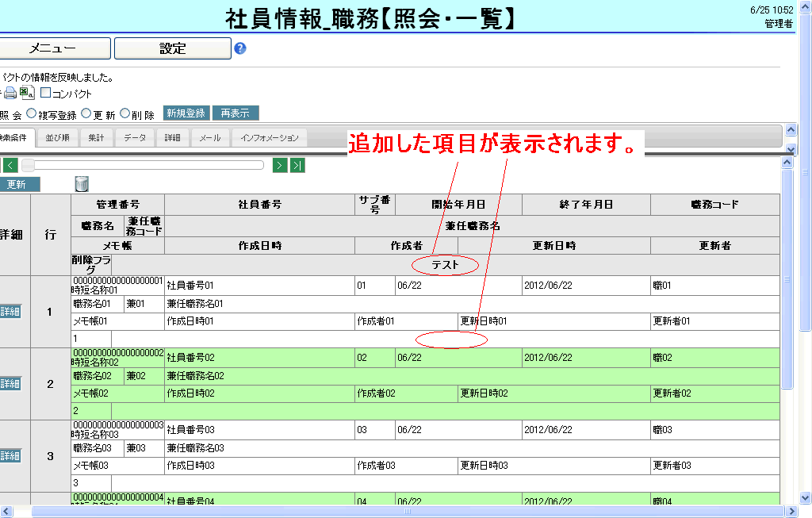Switch to the 集計 tab

(x=96, y=138)
